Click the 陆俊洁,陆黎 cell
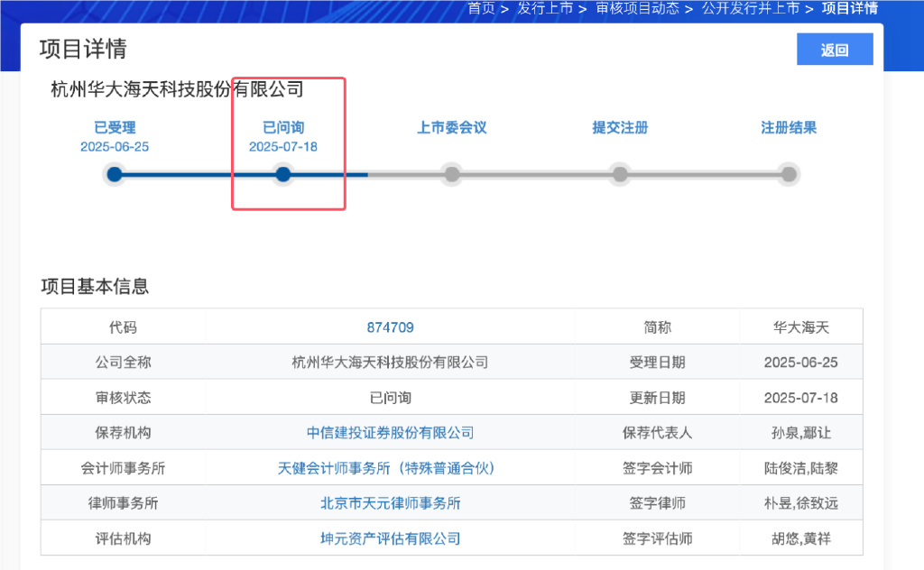Screen dimensions: 924x570 pos(801,468)
